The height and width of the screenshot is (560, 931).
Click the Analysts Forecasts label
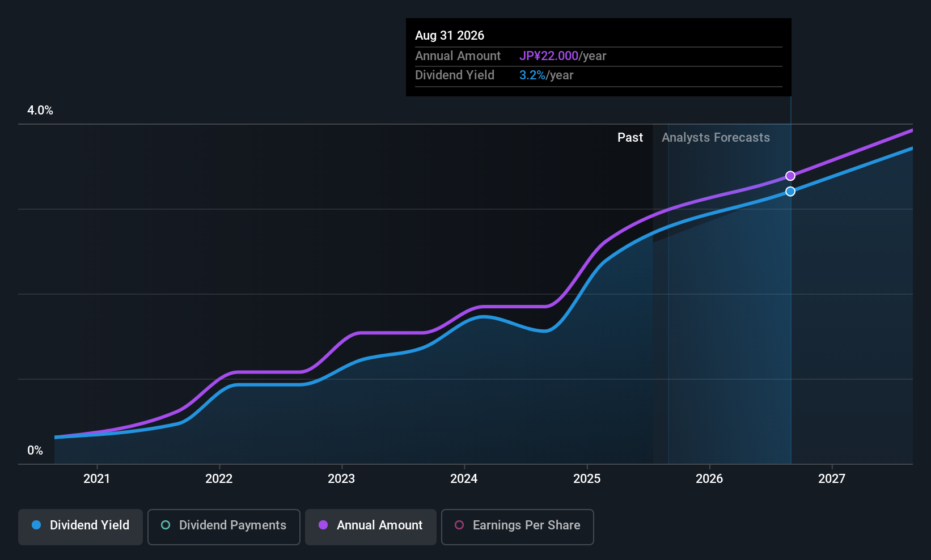pyautogui.click(x=716, y=138)
